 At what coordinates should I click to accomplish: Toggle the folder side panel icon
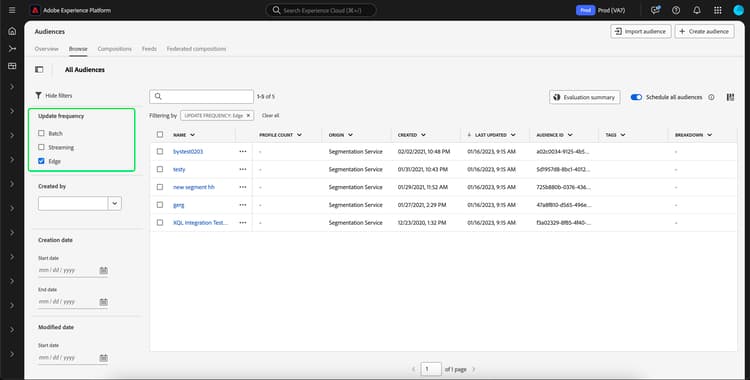point(39,69)
